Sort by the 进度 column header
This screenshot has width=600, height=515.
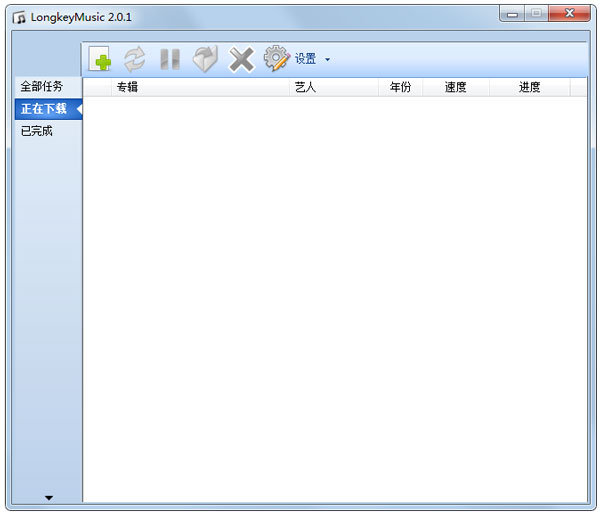(529, 87)
